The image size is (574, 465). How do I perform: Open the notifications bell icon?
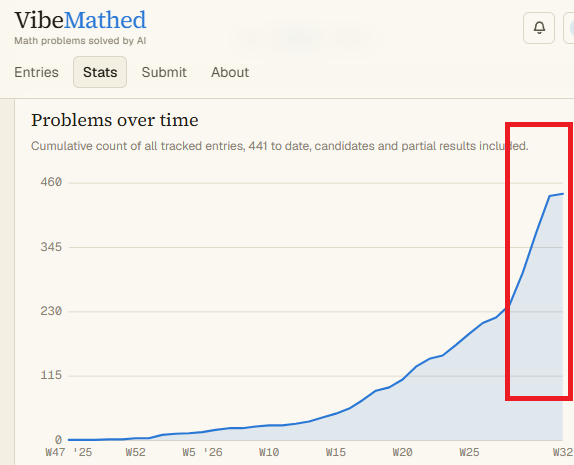(x=538, y=28)
